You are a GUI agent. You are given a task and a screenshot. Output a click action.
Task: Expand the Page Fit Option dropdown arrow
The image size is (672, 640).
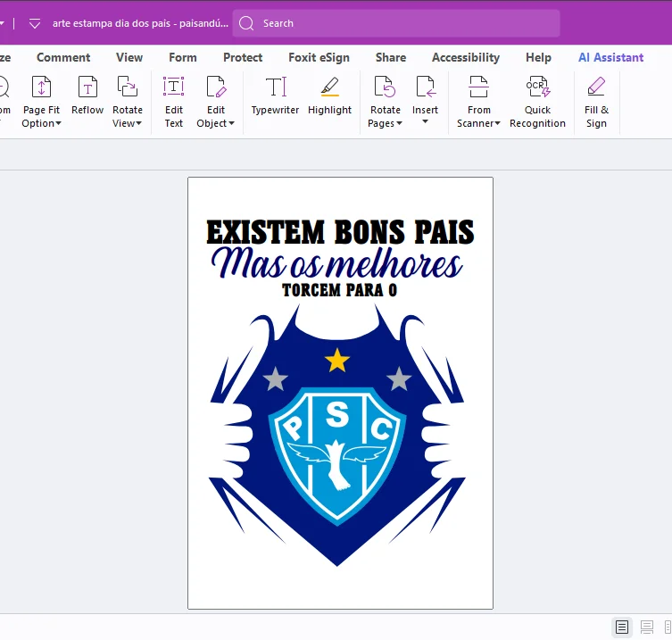(x=59, y=123)
